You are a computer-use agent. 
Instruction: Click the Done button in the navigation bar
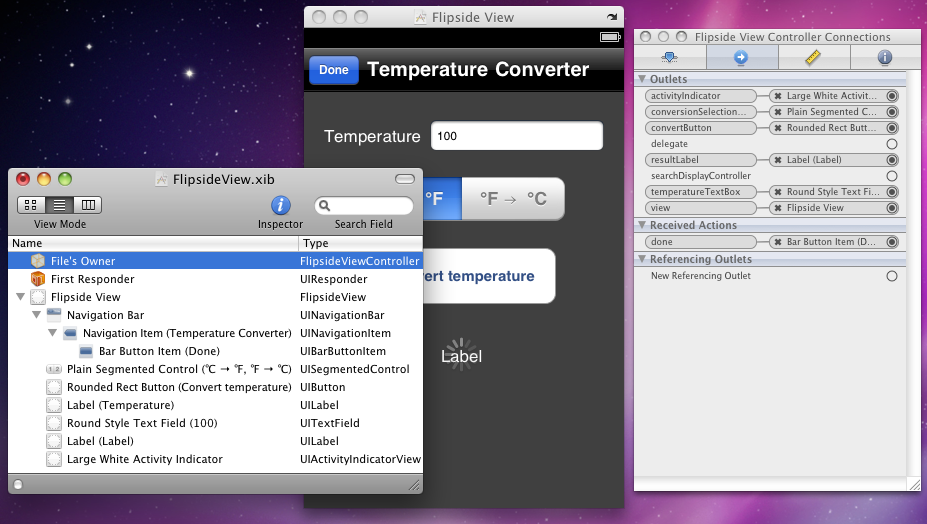point(334,70)
